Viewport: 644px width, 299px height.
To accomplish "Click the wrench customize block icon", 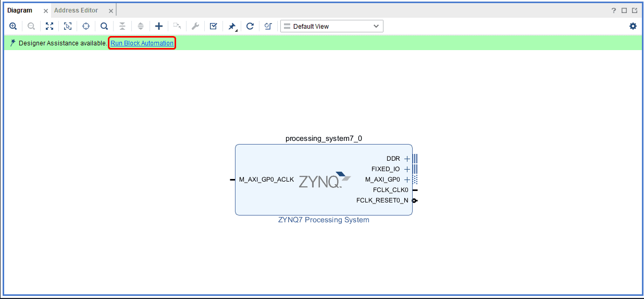I will tap(195, 26).
